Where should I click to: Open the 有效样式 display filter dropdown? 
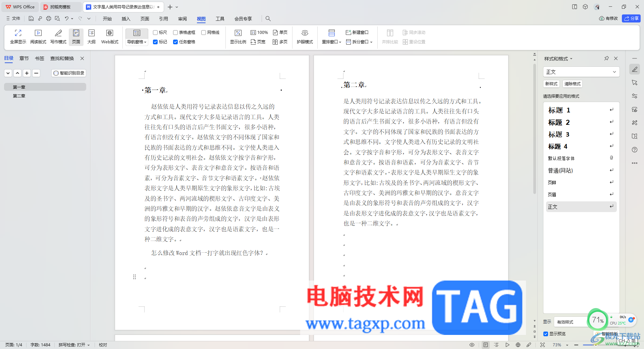click(571, 322)
